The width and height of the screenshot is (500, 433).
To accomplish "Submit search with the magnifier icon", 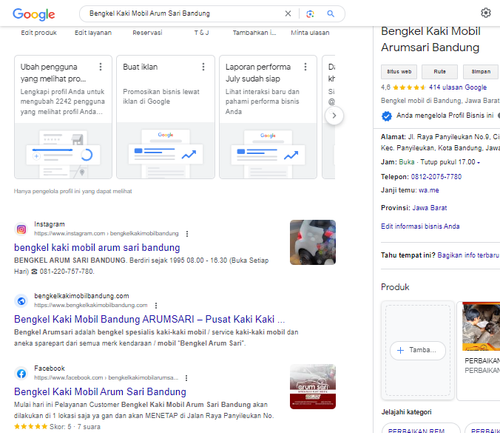I will [330, 14].
